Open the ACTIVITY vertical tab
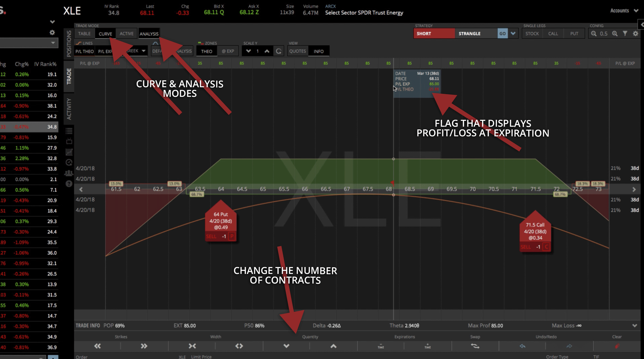 (x=69, y=109)
